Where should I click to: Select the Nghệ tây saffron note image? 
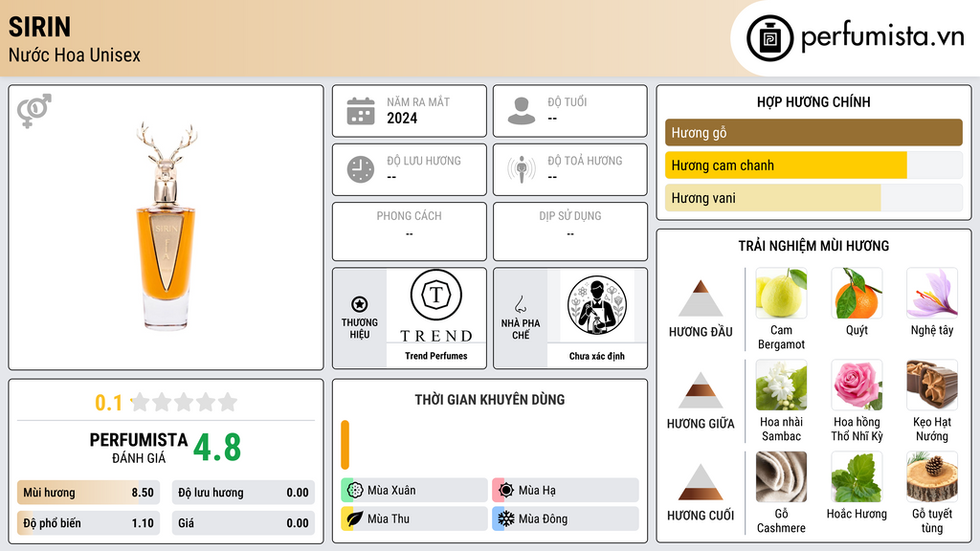pyautogui.click(x=932, y=293)
